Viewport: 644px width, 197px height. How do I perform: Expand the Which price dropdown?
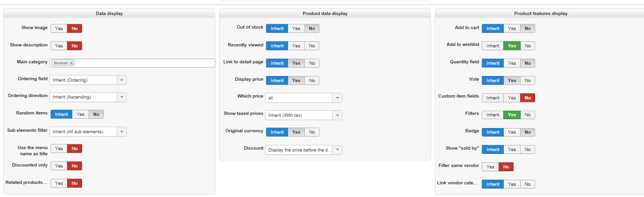click(337, 98)
